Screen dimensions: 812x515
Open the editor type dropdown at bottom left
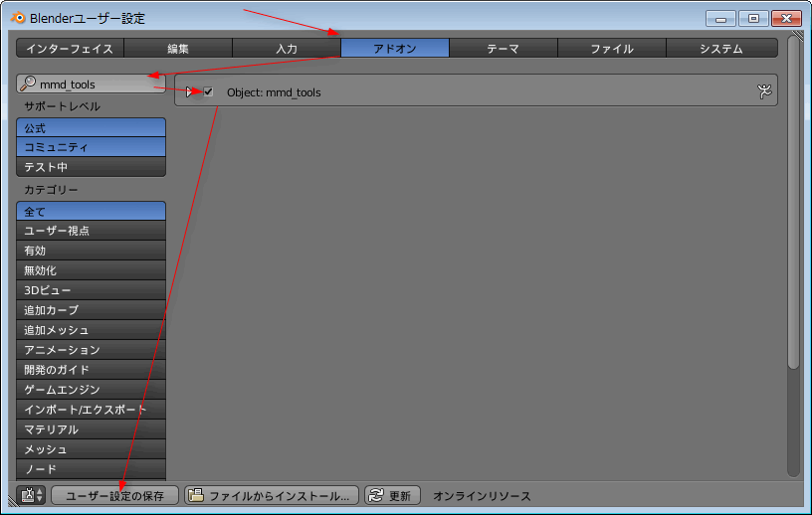point(31,495)
